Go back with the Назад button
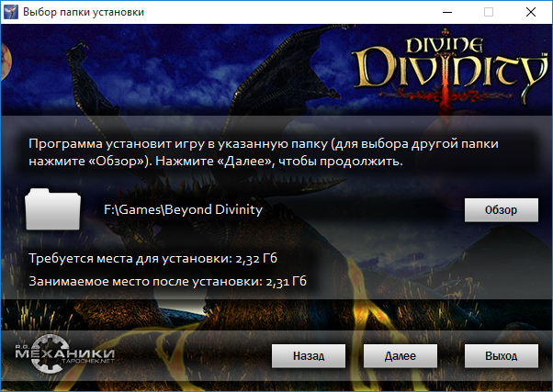This screenshot has width=553, height=392. click(309, 356)
